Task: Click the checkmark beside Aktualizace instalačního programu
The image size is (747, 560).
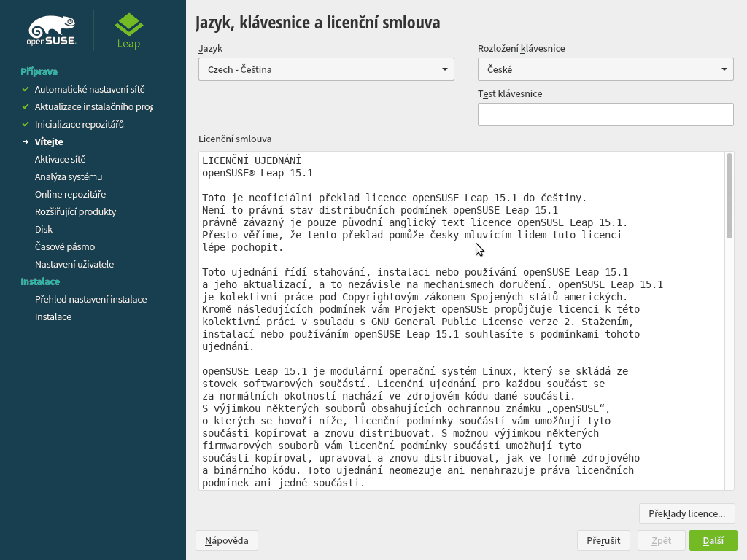Action: point(26,106)
